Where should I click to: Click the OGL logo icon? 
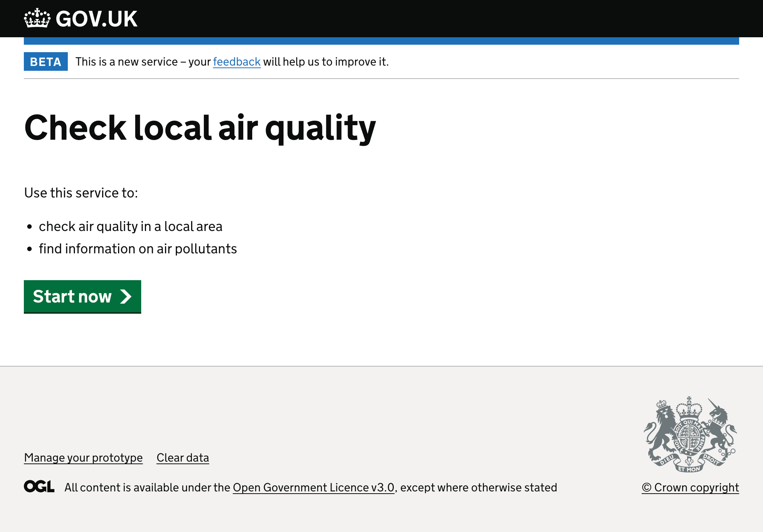(x=39, y=487)
